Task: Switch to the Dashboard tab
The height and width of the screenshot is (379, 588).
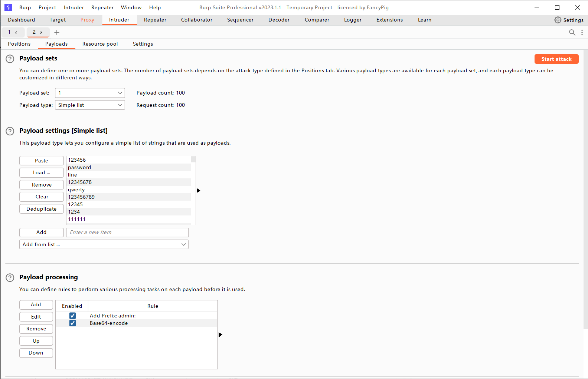Action: pos(21,20)
